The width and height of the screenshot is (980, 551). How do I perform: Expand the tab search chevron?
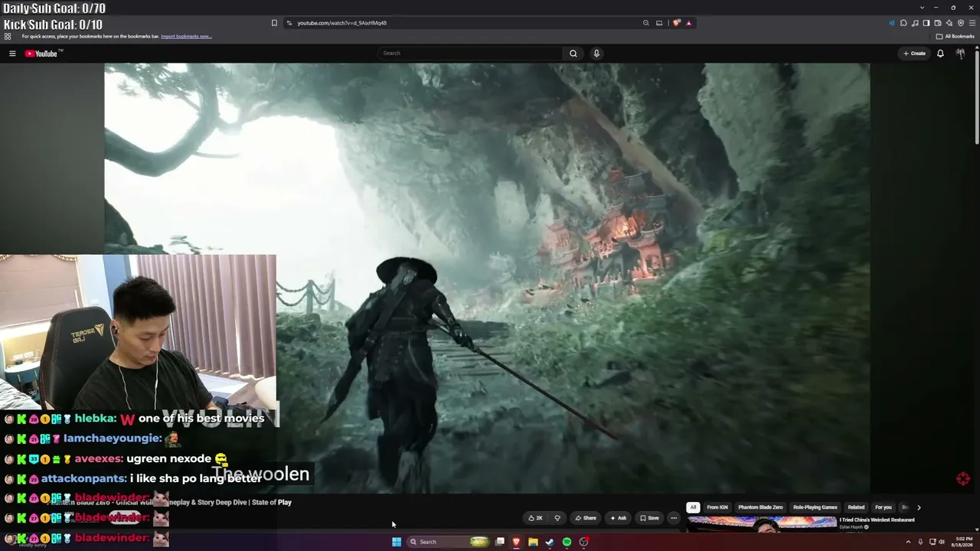[922, 8]
